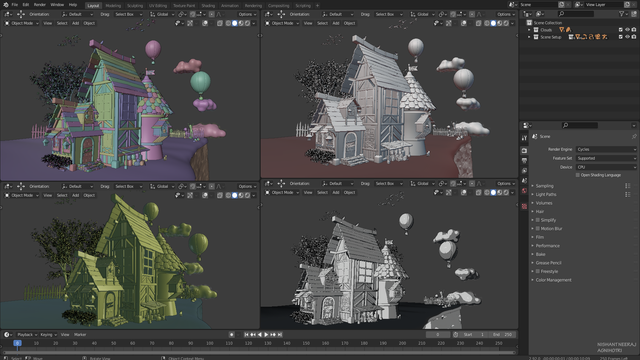
Task: Click the End frame field in timeline
Action: pos(502,334)
